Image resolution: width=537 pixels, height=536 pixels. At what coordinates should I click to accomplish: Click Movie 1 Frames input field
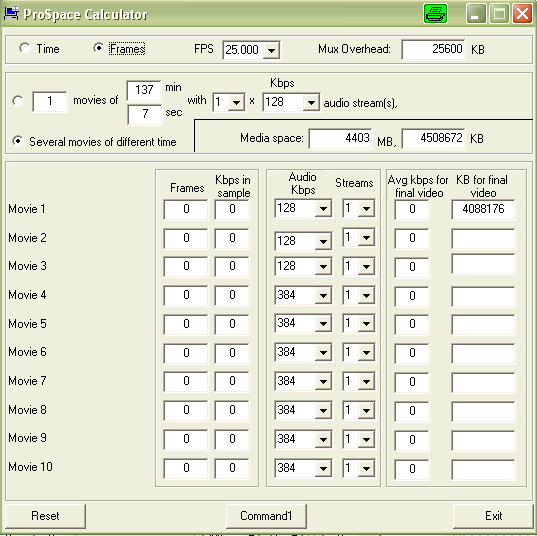click(186, 209)
